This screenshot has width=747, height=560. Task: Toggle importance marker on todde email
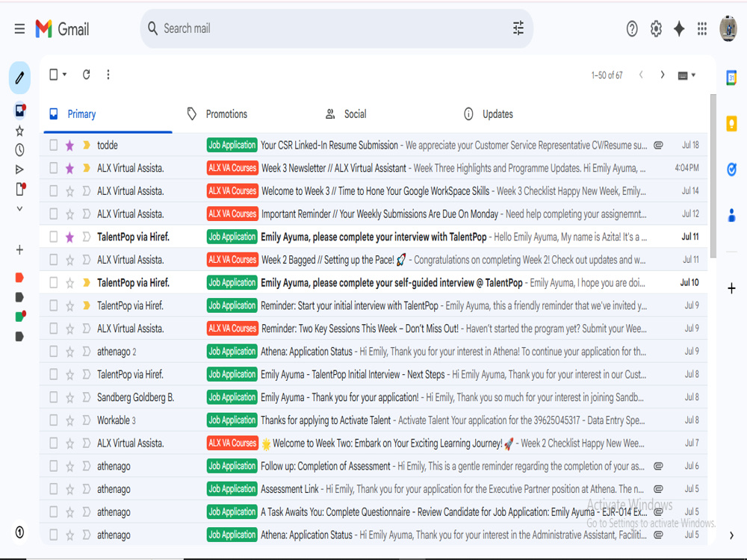pos(86,145)
